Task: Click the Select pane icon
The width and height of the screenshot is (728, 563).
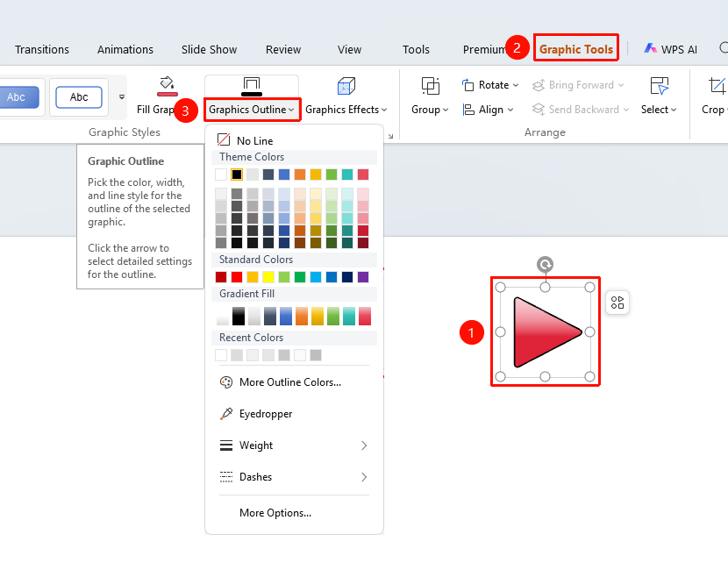Action: click(x=660, y=86)
